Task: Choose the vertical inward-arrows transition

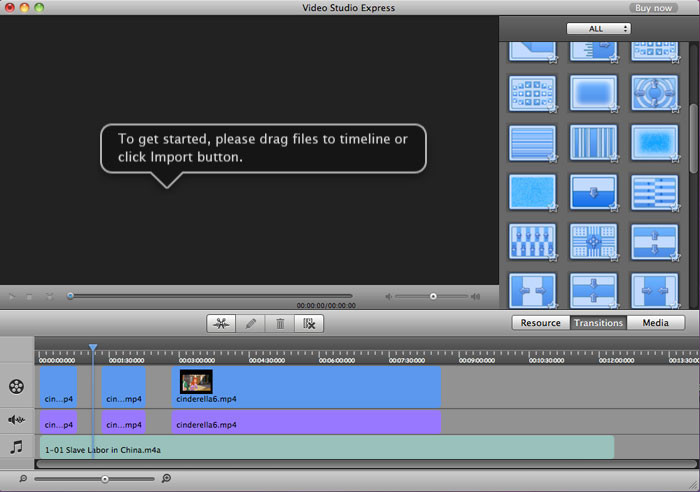Action: coord(593,290)
